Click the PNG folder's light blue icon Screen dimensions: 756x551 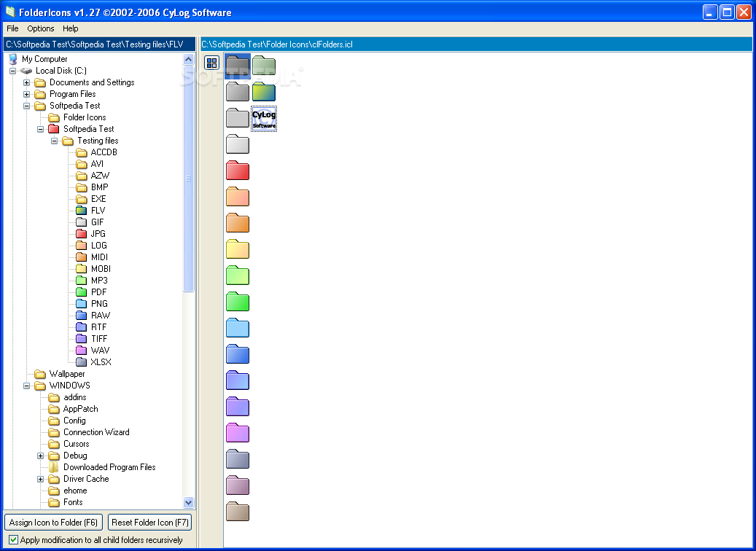[x=82, y=304]
